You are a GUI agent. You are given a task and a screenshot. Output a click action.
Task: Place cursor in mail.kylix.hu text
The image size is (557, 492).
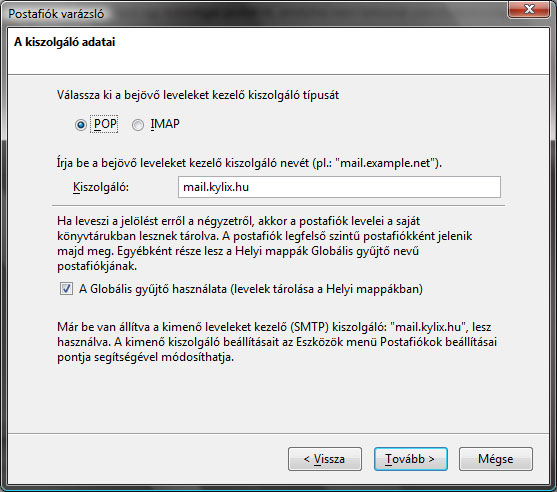click(216, 187)
